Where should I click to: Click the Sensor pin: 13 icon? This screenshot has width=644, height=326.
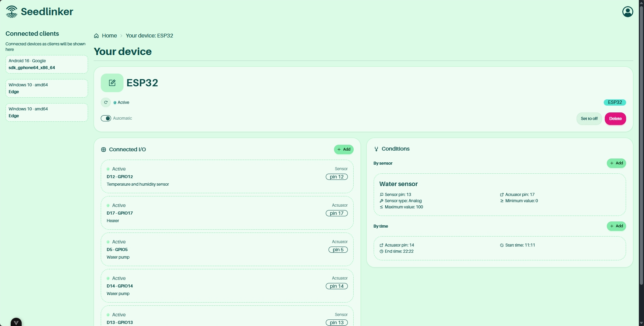pyautogui.click(x=382, y=195)
